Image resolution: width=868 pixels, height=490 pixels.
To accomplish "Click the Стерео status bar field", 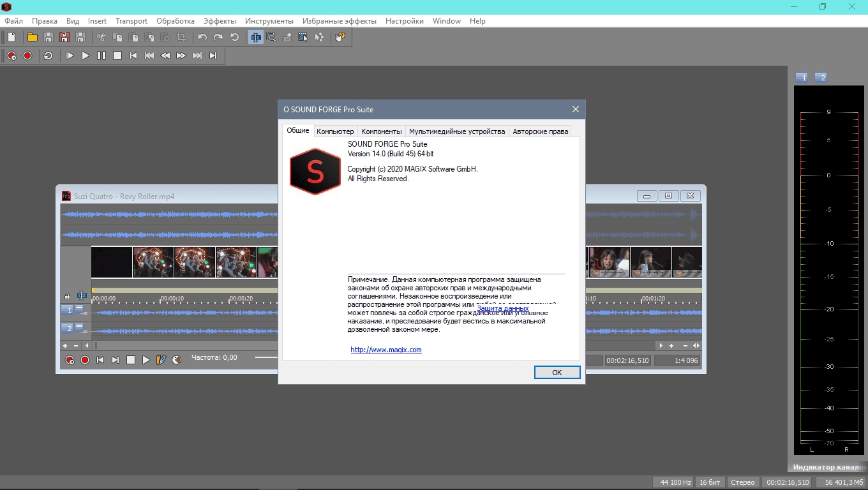I will [x=742, y=483].
